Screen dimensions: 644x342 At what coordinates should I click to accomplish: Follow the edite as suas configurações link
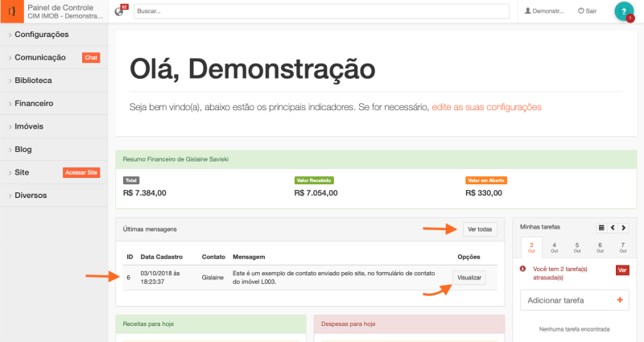486,107
